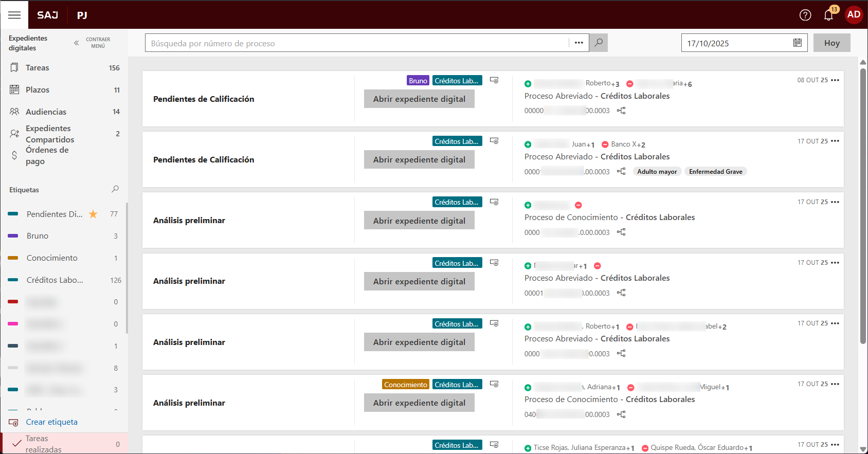Open digital file for the first Proceso de Conocimiento task
The width and height of the screenshot is (868, 454).
pyautogui.click(x=419, y=221)
